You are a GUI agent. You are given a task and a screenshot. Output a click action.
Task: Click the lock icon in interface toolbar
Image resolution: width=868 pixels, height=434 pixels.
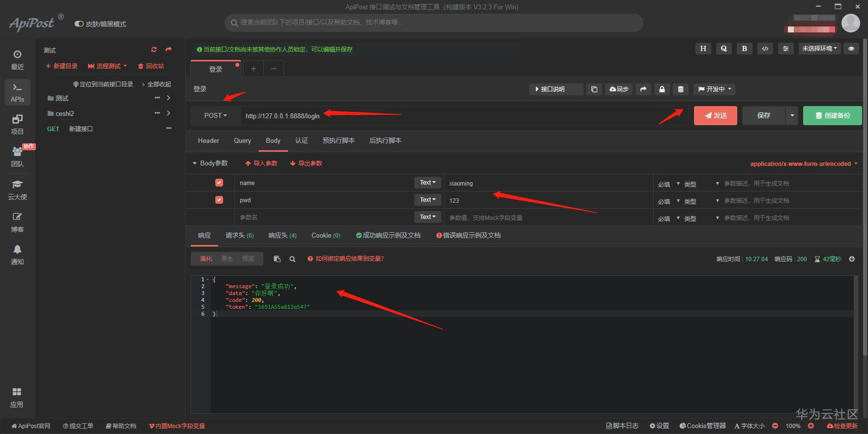click(x=662, y=89)
